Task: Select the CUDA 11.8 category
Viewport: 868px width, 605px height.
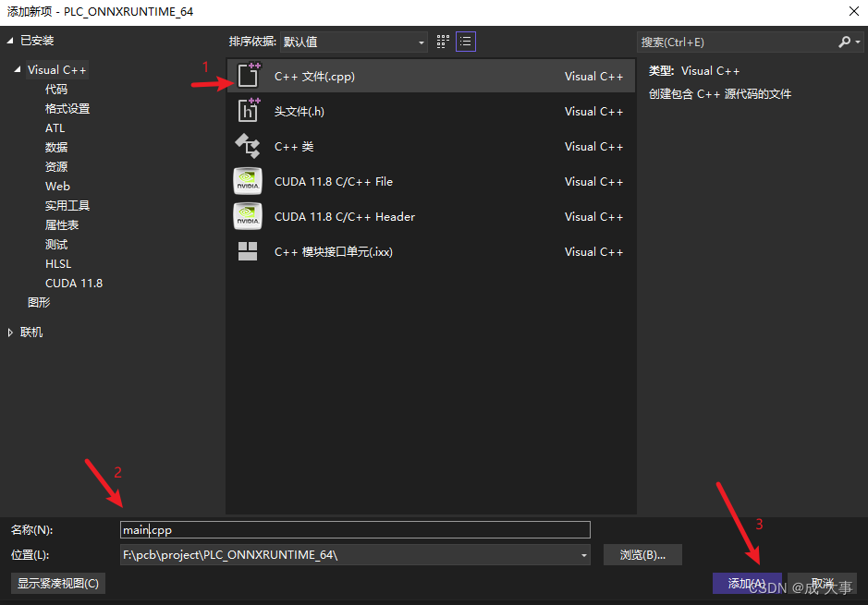Action: 73,283
